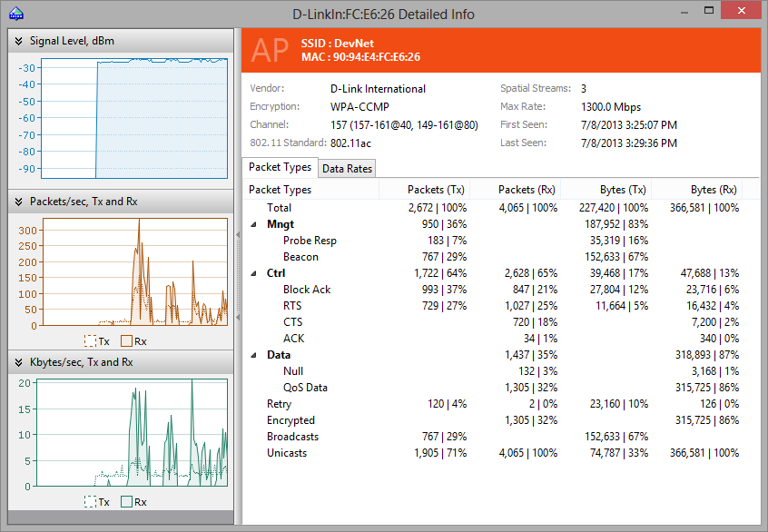Click Rx legend swatch in Packets/sec chart
This screenshot has height=532, width=768.
(x=126, y=341)
